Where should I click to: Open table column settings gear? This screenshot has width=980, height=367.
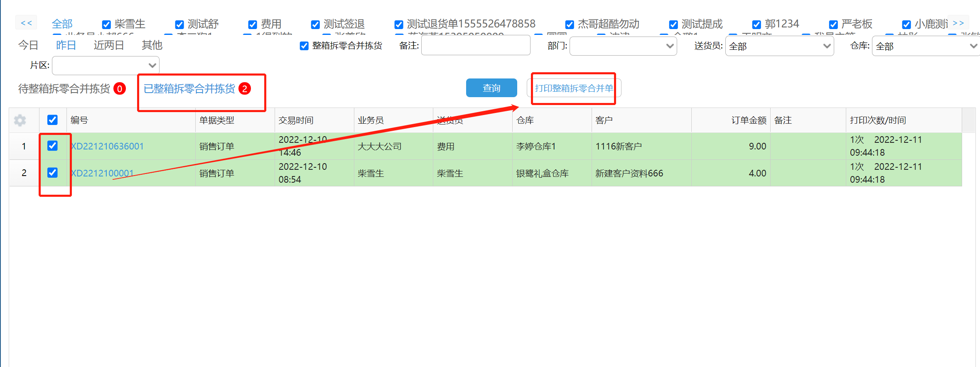pyautogui.click(x=20, y=120)
